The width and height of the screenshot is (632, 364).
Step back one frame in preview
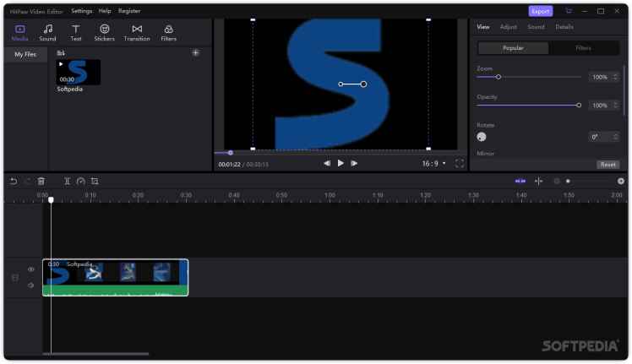coord(327,163)
